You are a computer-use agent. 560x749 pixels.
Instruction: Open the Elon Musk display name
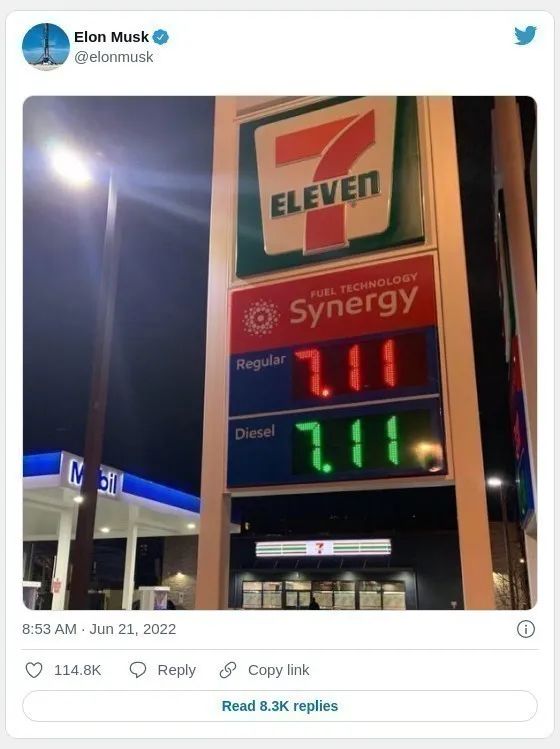click(x=111, y=37)
